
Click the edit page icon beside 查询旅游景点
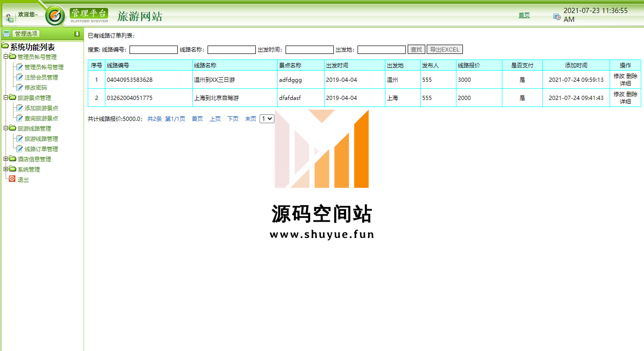click(20, 118)
